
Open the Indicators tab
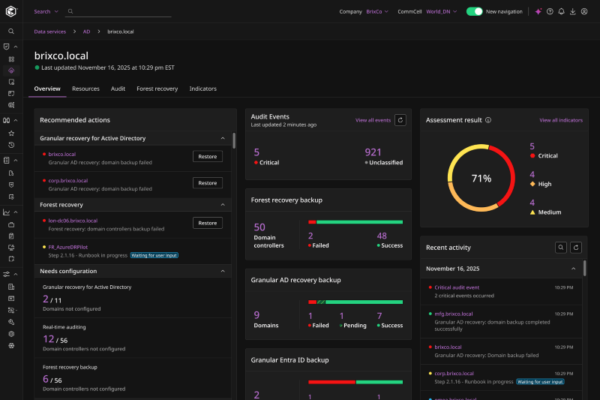[203, 89]
